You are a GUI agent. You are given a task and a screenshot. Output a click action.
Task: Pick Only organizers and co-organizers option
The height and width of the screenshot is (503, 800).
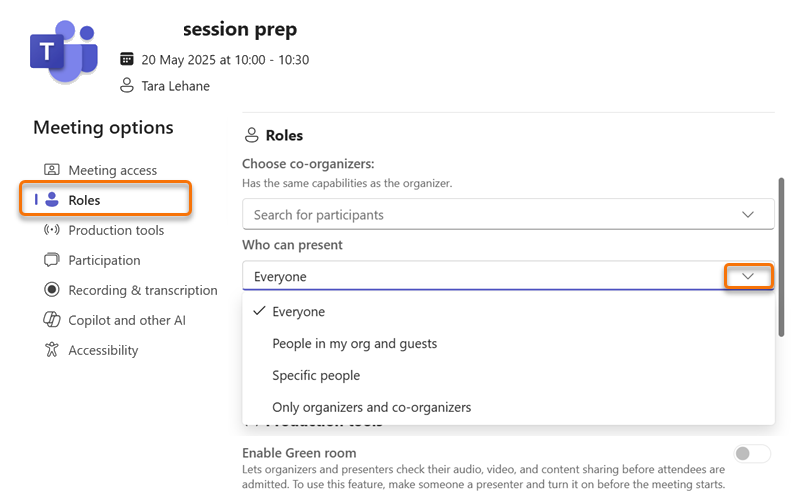coord(371,407)
